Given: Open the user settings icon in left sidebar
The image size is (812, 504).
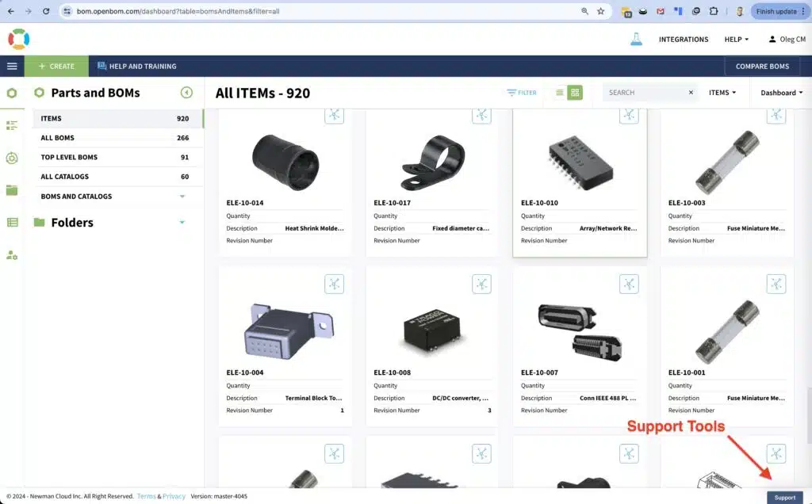Looking at the screenshot, I should point(12,255).
